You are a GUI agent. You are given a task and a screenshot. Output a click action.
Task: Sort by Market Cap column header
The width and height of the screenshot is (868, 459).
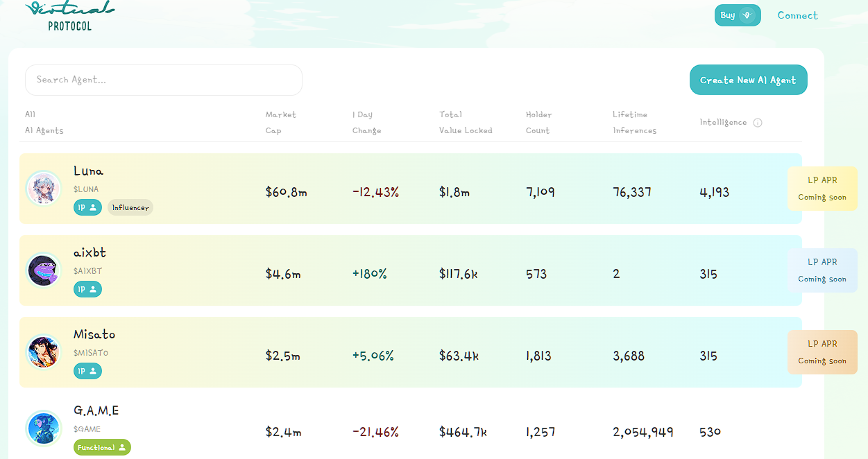pyautogui.click(x=280, y=122)
